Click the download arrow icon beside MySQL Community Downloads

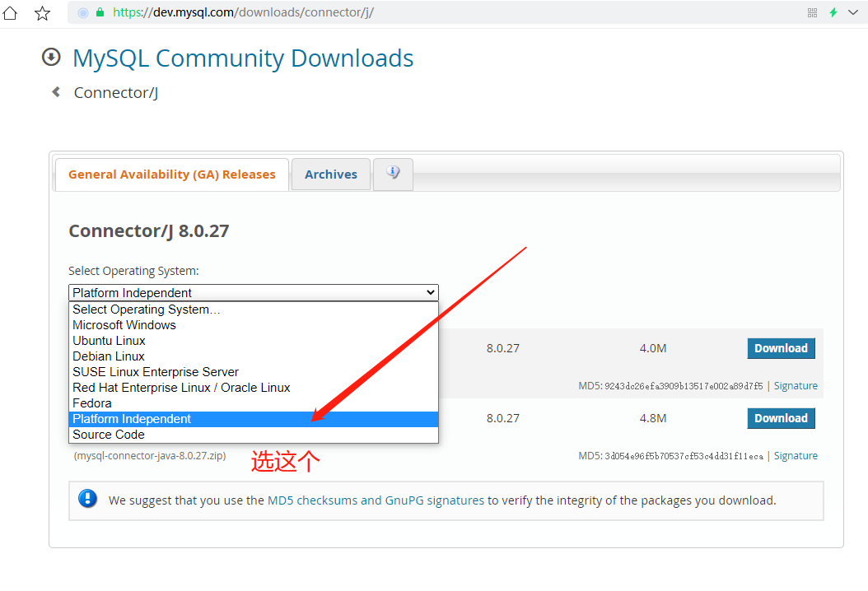[51, 58]
